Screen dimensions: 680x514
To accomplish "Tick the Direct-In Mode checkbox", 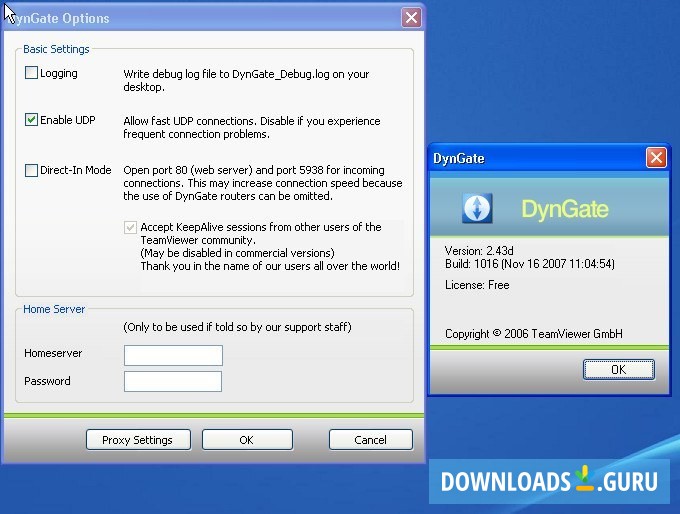I will coord(31,170).
